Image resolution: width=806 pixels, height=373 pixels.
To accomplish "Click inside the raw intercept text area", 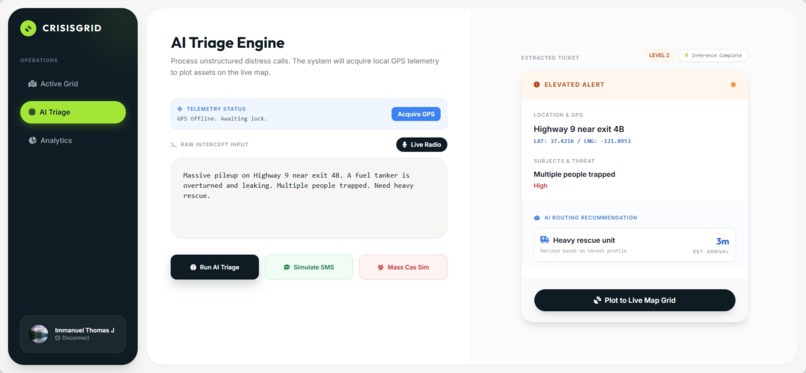I will [x=309, y=198].
